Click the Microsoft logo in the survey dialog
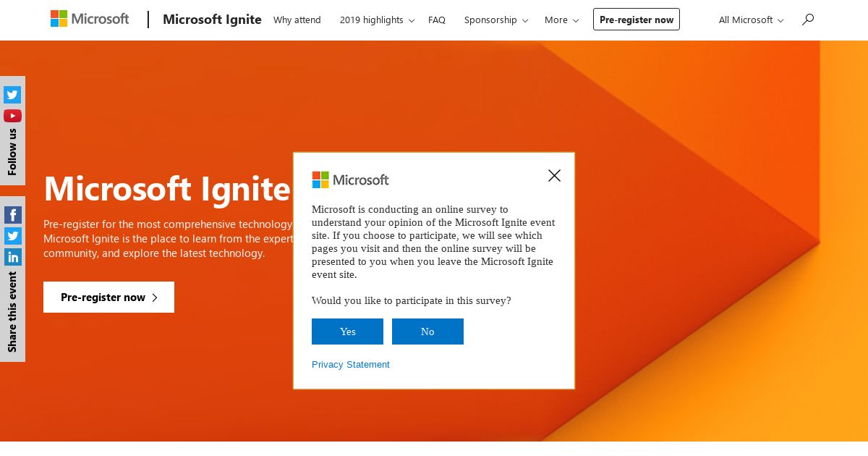This screenshot has width=868, height=456. 350,180
